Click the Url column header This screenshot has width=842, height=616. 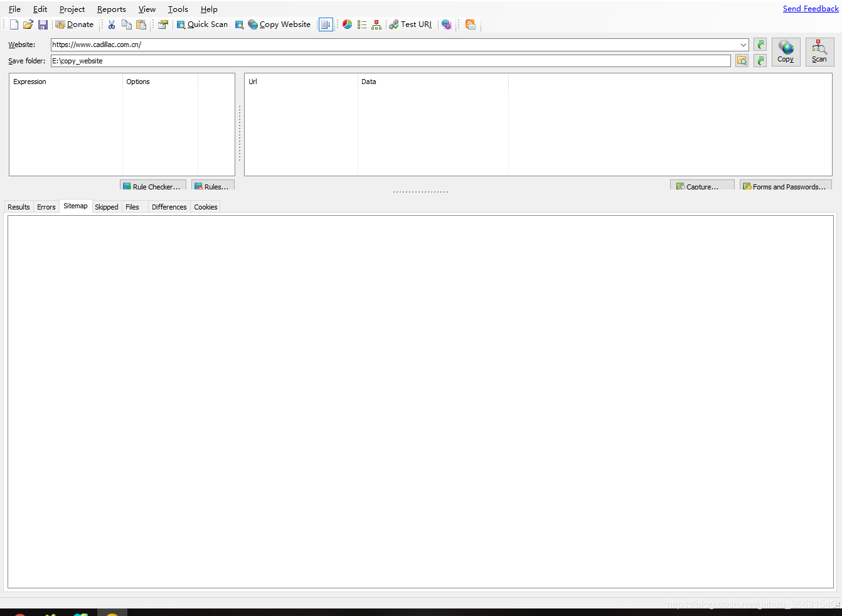click(301, 82)
